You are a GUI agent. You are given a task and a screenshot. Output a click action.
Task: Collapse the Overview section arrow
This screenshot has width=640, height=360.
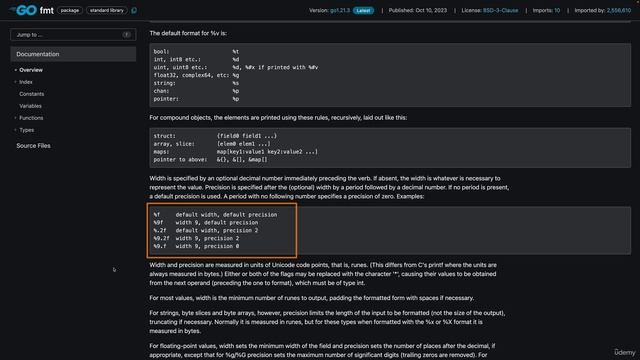pyautogui.click(x=16, y=70)
